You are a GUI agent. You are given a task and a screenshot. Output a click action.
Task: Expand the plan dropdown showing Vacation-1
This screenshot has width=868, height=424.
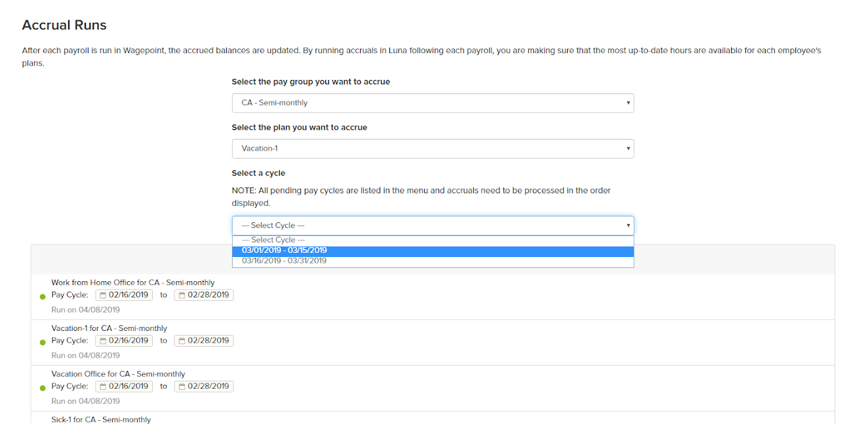pos(433,149)
